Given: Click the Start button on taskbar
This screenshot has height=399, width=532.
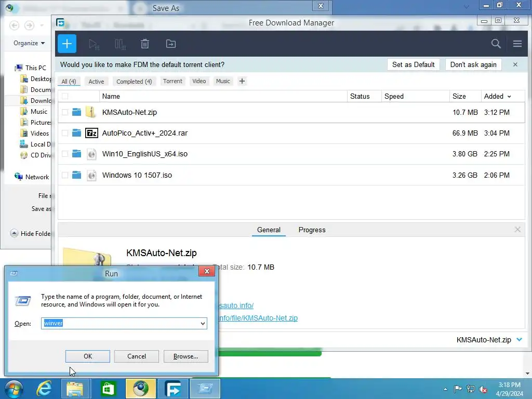Looking at the screenshot, I should click(x=14, y=389).
